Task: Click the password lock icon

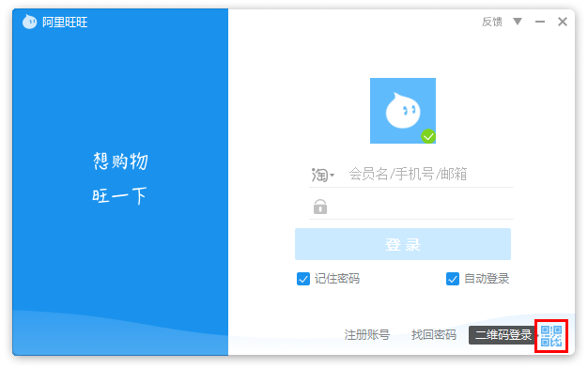Action: pos(320,207)
